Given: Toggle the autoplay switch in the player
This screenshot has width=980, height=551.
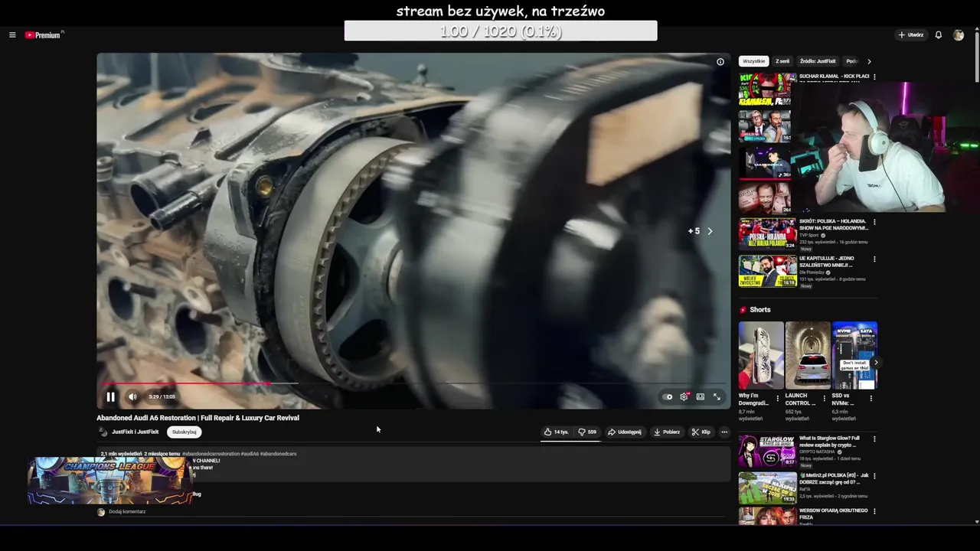Looking at the screenshot, I should pos(667,396).
